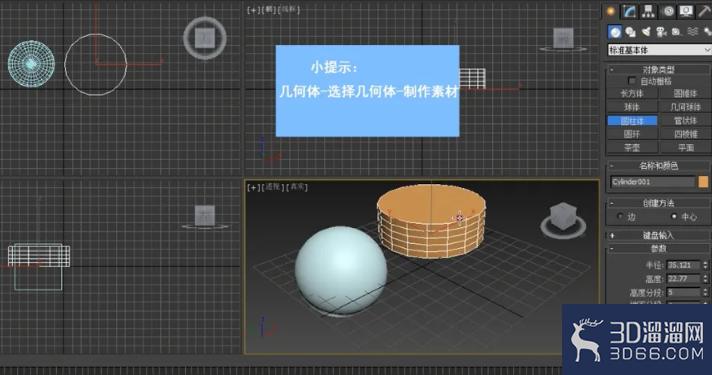Select the blue sphere in perspective viewport
The image size is (712, 375).
click(341, 271)
